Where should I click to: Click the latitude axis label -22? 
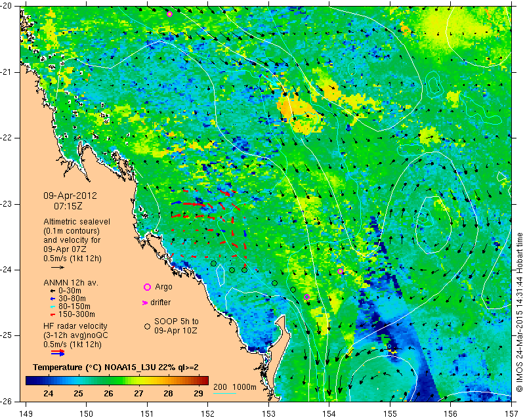tap(7, 138)
